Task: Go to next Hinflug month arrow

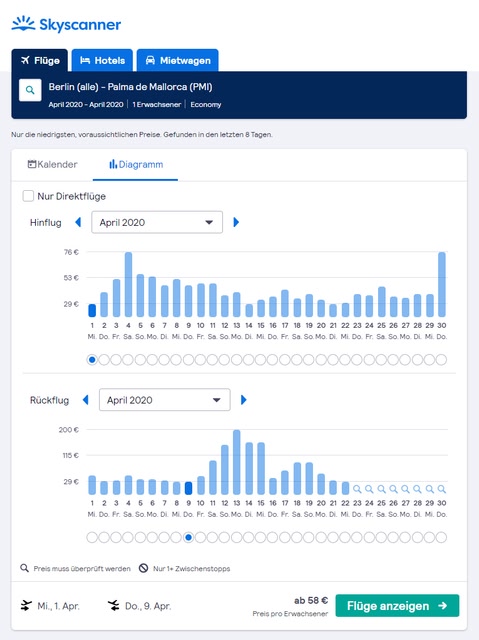Action: click(236, 222)
